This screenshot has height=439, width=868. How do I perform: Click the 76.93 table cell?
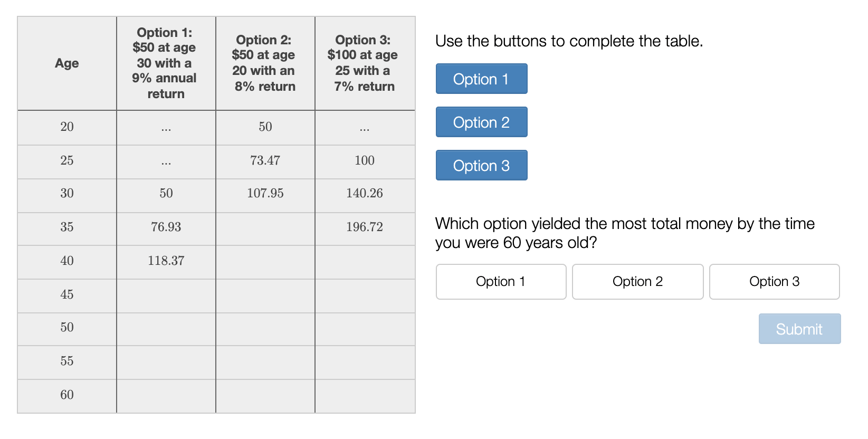(166, 227)
